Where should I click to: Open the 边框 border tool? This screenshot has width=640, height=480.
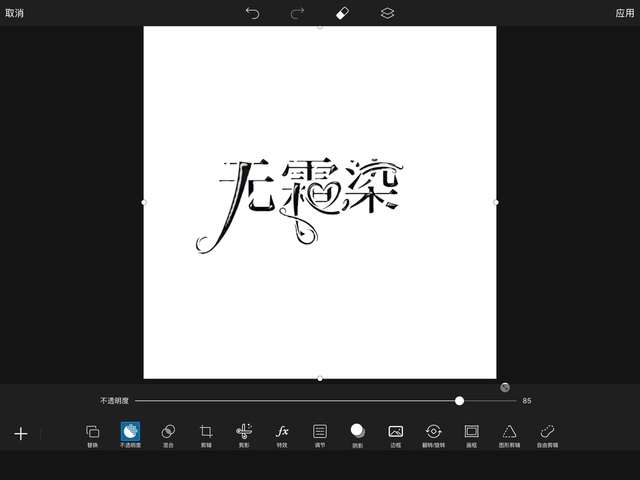click(396, 433)
